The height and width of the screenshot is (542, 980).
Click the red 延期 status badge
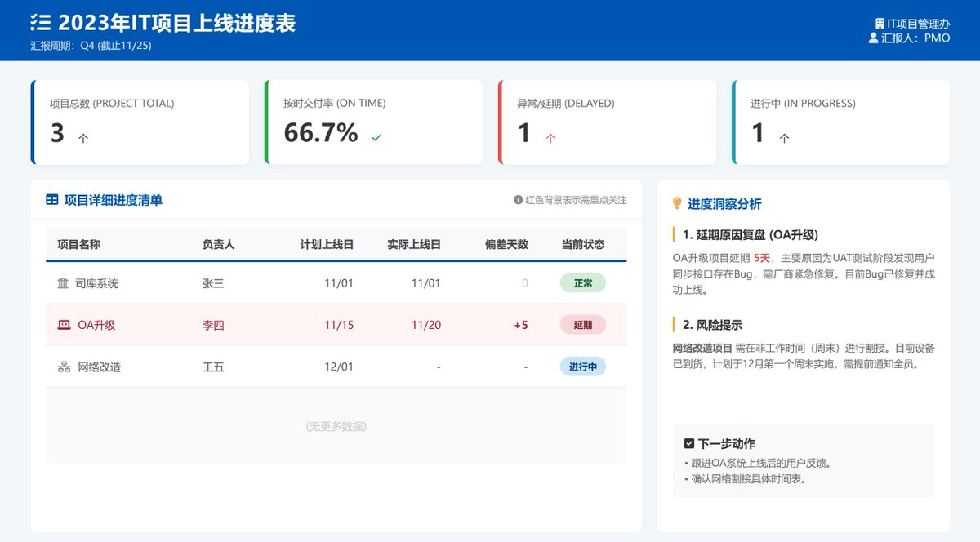583,325
